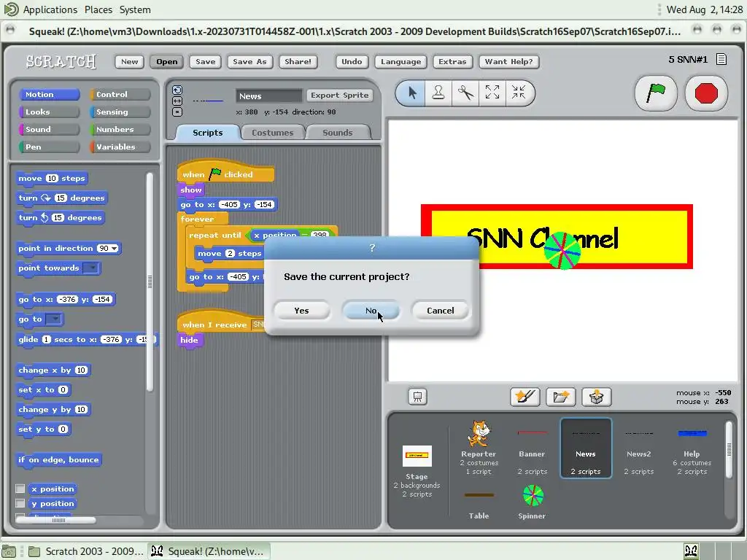747x560 pixels.
Task: Click the New button
Action: click(x=130, y=61)
